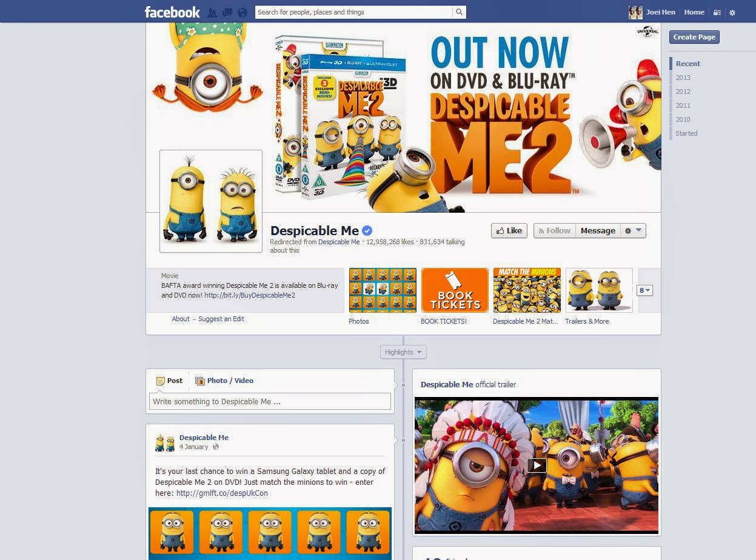Like the Despicable Me page
Image resolution: width=756 pixels, height=560 pixels.
(x=509, y=230)
